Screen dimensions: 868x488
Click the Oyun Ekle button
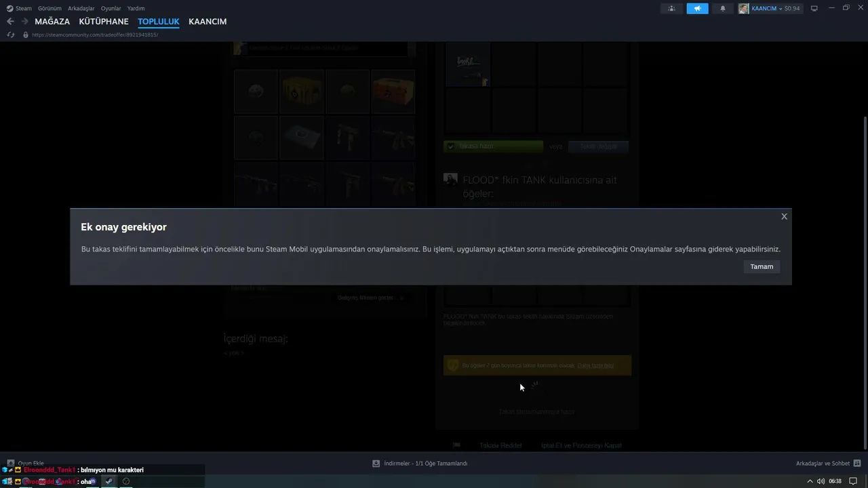[x=26, y=464]
